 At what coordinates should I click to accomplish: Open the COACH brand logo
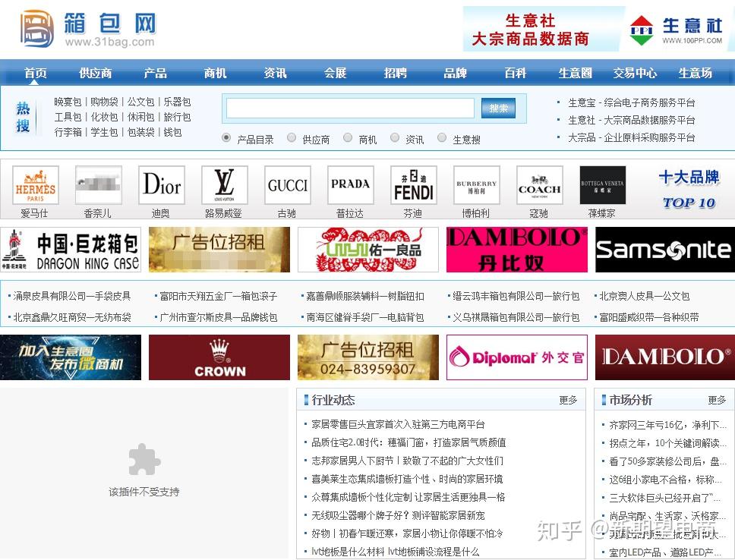[x=540, y=185]
